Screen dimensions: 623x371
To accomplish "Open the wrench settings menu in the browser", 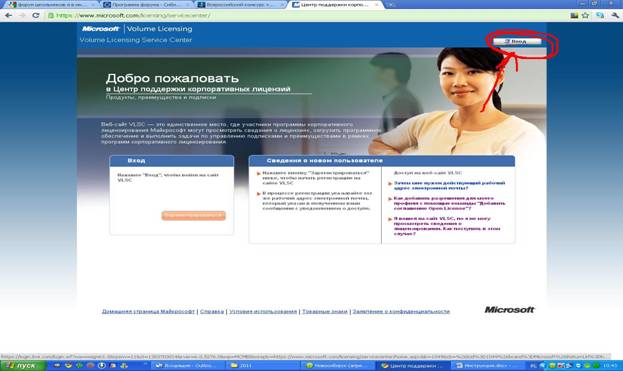I will [x=615, y=15].
